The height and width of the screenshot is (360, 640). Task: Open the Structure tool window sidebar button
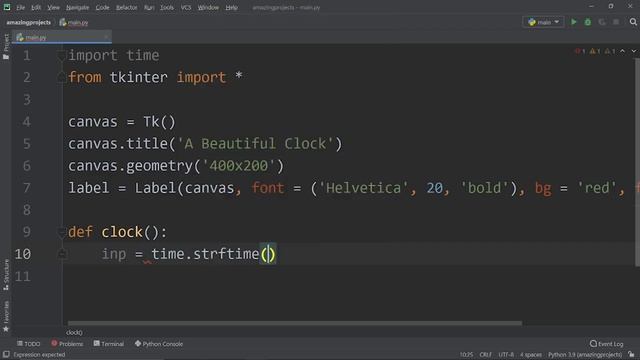coord(6,275)
